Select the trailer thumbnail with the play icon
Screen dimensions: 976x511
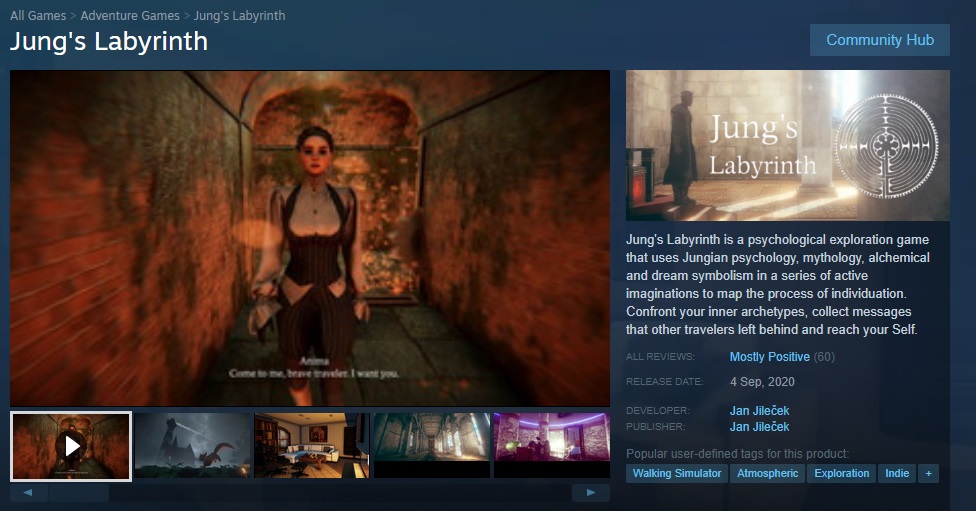(x=71, y=446)
